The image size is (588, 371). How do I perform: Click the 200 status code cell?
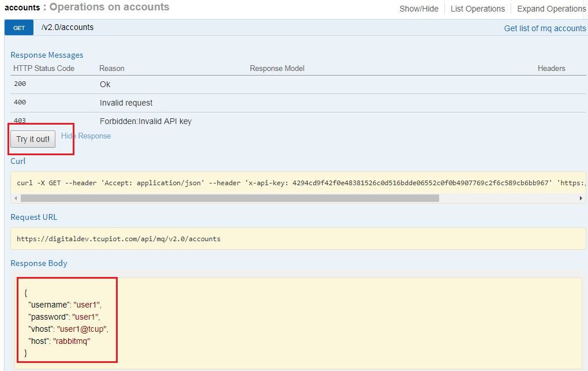[x=20, y=84]
